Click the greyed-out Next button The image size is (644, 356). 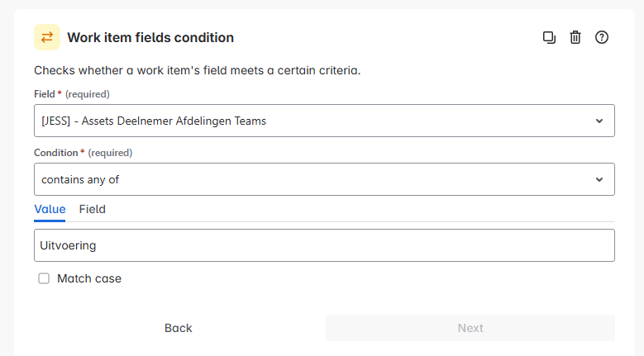pyautogui.click(x=470, y=328)
